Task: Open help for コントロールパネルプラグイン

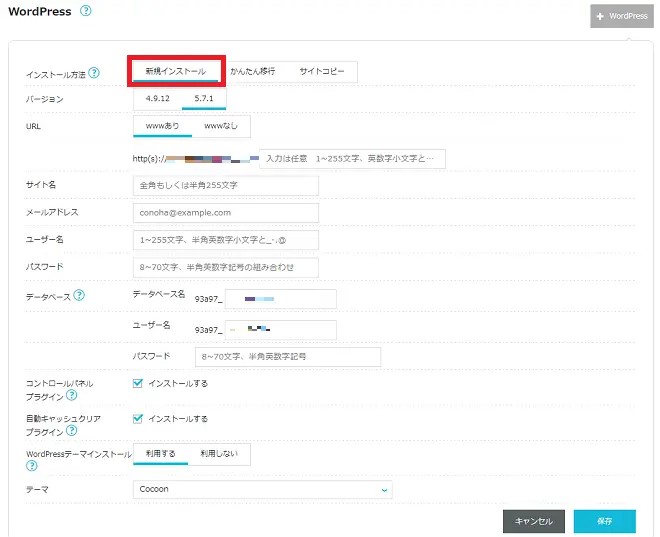Action: [72, 395]
